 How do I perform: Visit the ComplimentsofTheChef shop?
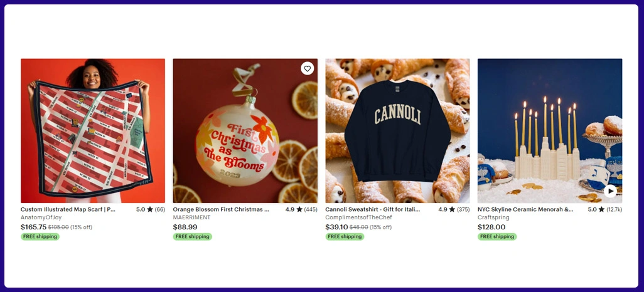358,217
